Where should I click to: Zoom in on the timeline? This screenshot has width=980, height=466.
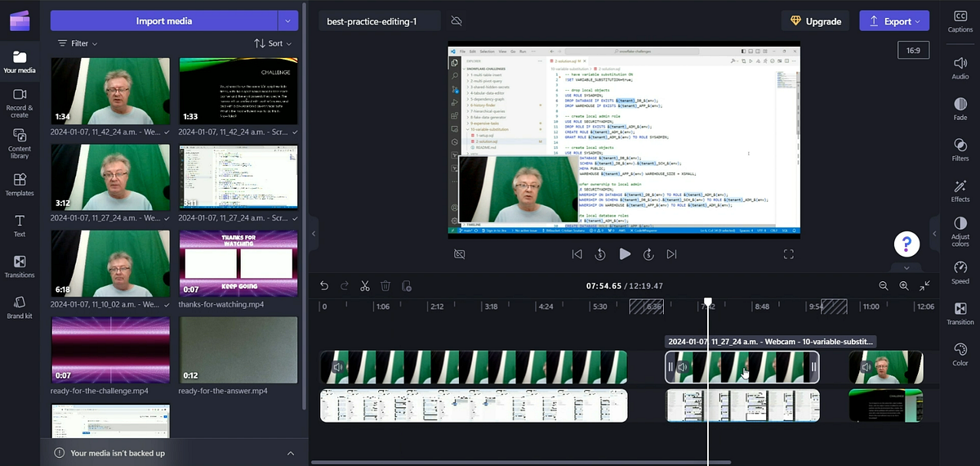(x=903, y=285)
